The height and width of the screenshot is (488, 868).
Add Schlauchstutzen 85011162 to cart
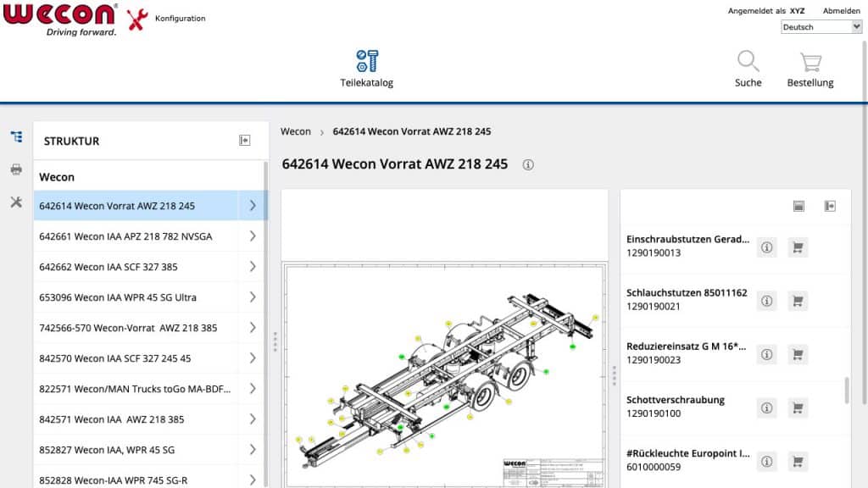798,301
